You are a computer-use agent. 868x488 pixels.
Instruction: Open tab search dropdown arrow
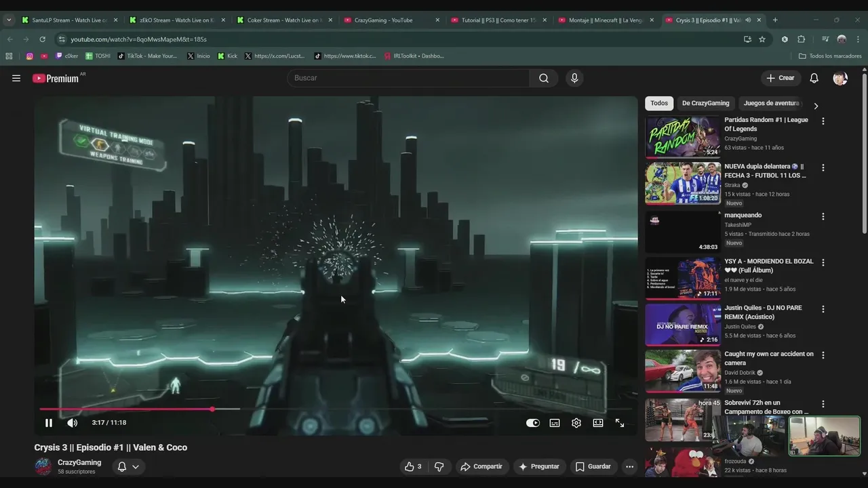click(9, 20)
